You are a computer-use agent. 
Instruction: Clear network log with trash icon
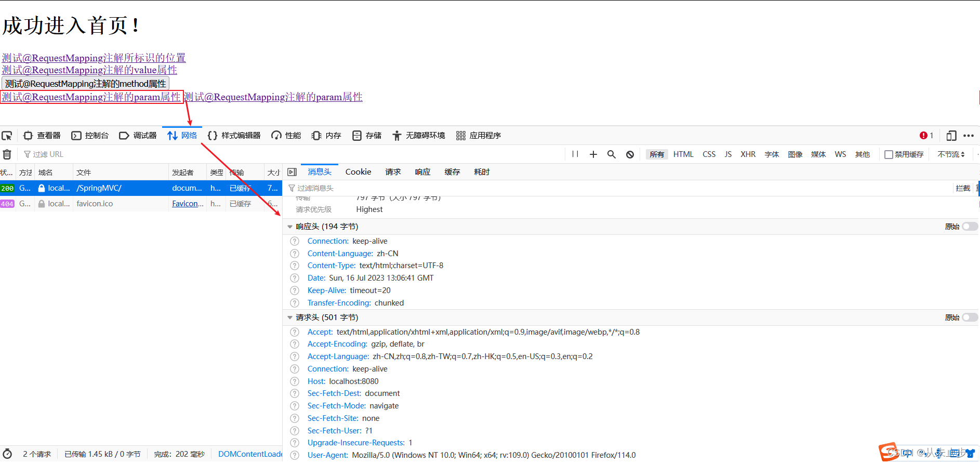tap(7, 154)
